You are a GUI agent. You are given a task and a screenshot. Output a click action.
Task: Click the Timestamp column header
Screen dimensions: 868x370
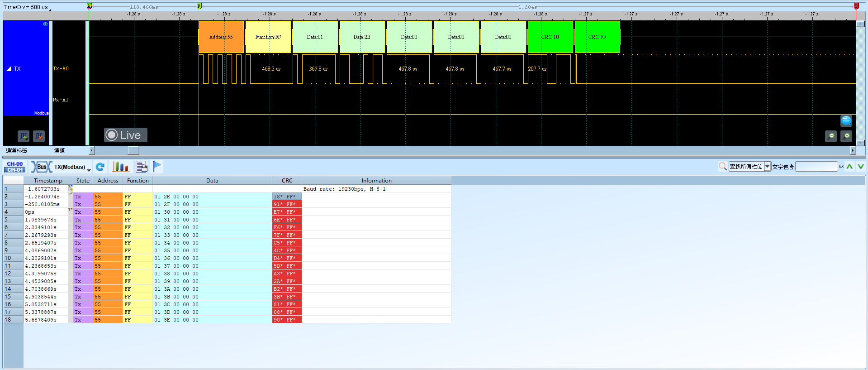(48, 180)
